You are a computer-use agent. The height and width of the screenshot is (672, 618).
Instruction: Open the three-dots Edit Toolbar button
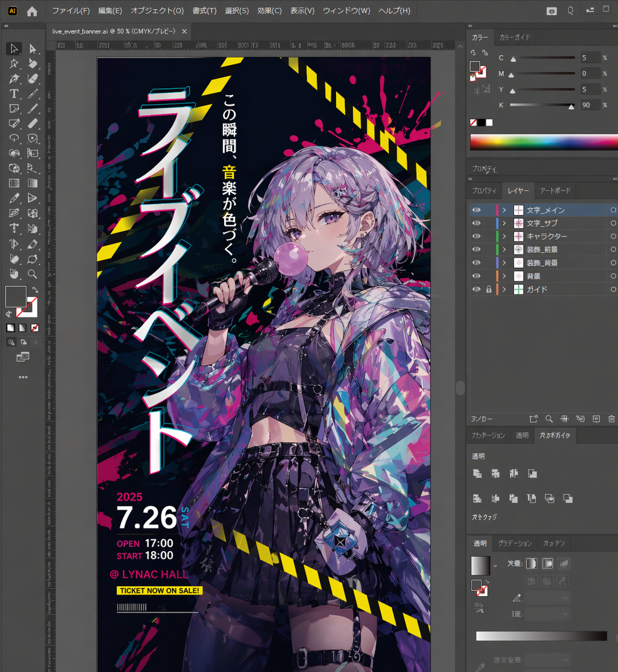(x=23, y=377)
